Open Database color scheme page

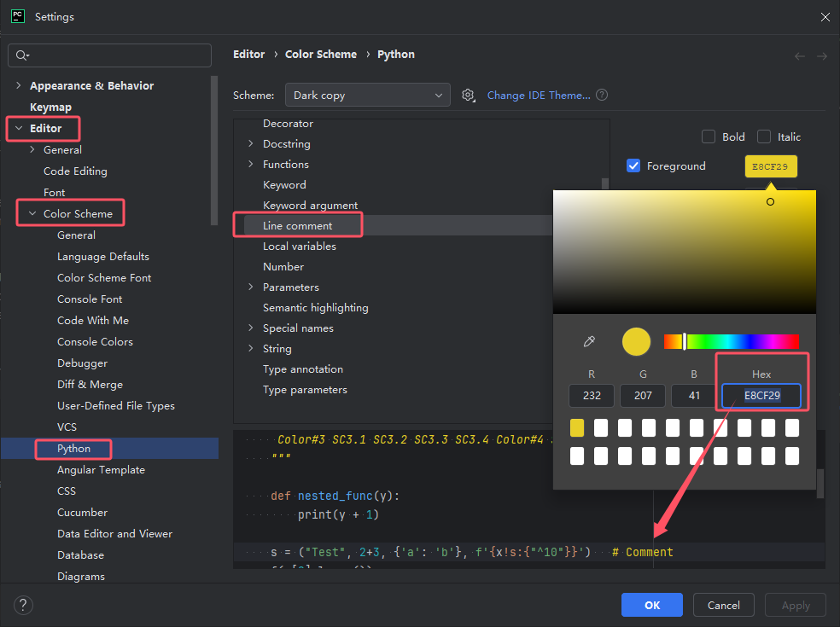(80, 555)
